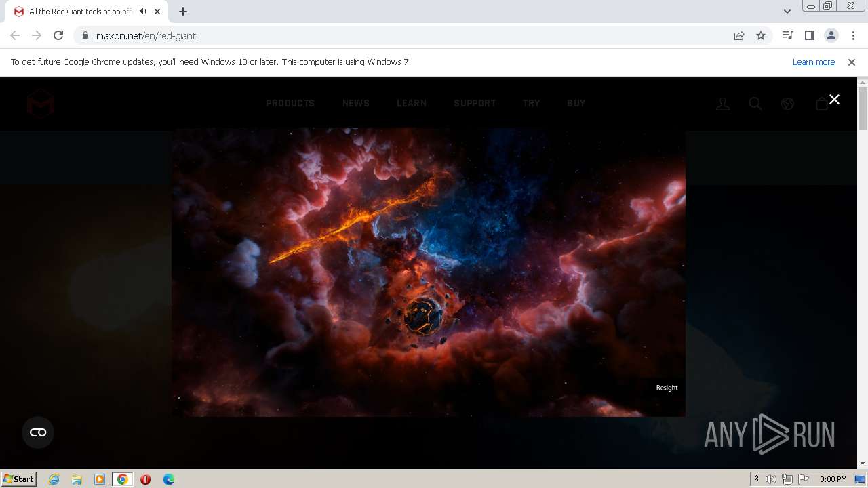This screenshot has height=488, width=868.
Task: Toggle the browser side panel
Action: point(809,35)
